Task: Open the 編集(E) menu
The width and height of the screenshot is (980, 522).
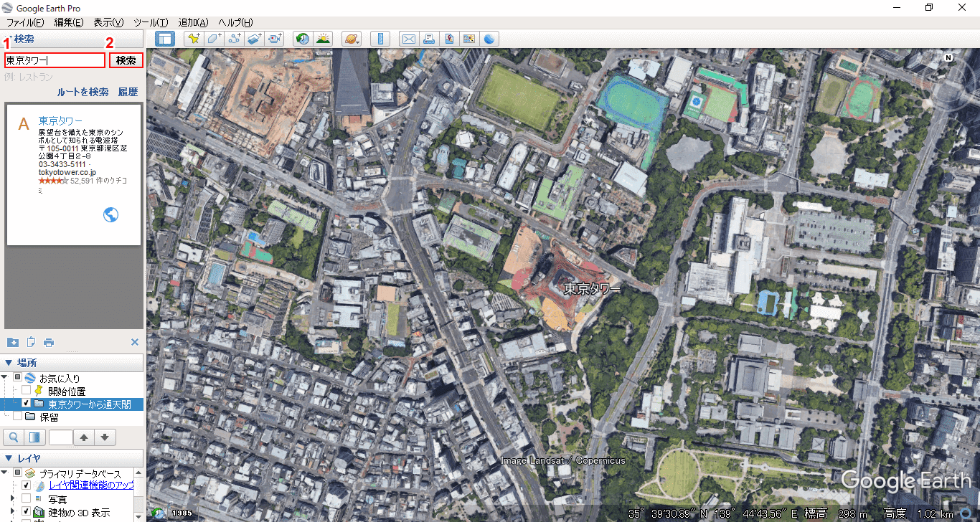Action: tap(69, 23)
